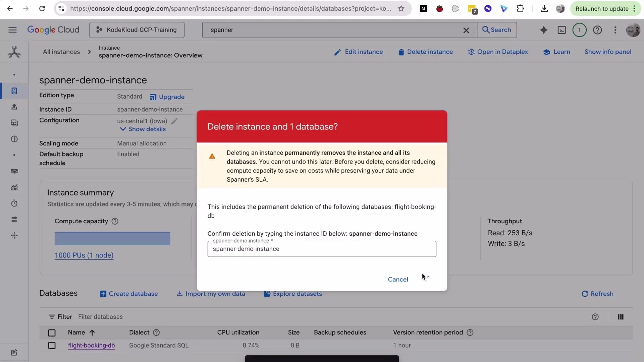Click the Filter icon label
The height and width of the screenshot is (362, 644).
pyautogui.click(x=60, y=317)
